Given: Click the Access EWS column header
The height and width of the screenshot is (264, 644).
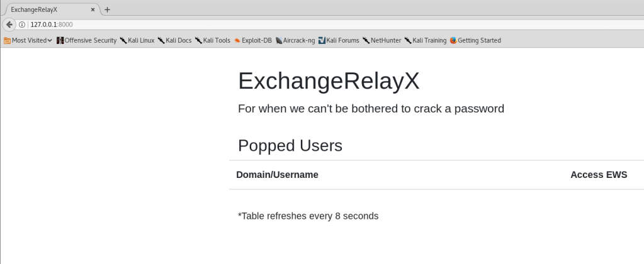Looking at the screenshot, I should click(598, 175).
